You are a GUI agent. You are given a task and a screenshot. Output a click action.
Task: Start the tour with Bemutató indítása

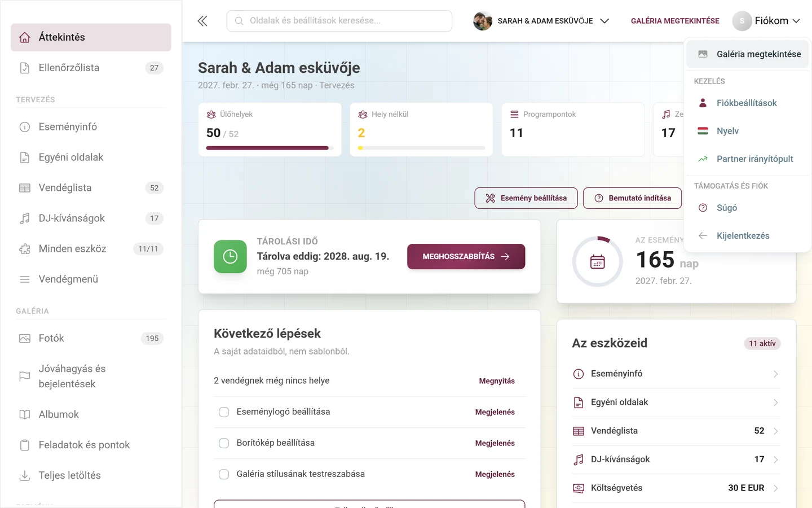point(632,198)
